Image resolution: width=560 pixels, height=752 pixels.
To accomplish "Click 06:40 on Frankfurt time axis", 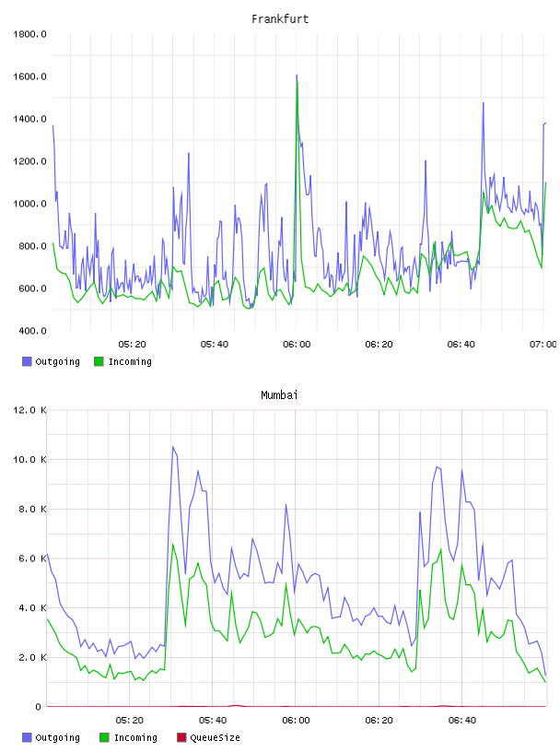I will [461, 345].
